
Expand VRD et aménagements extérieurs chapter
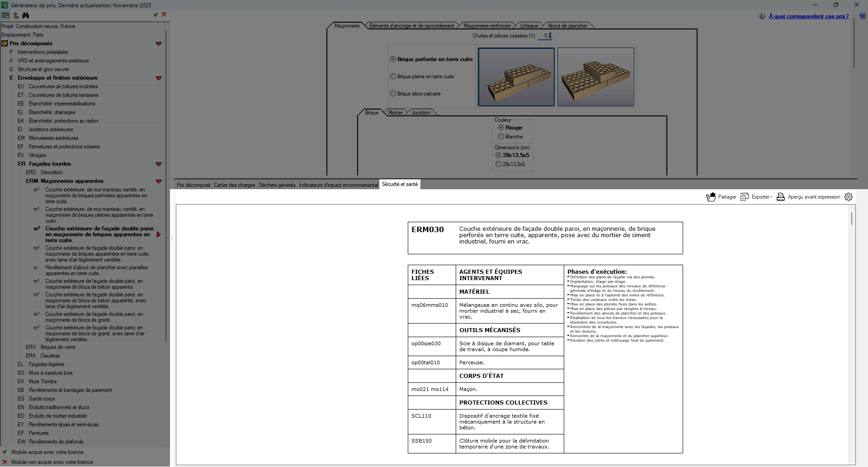(x=53, y=61)
